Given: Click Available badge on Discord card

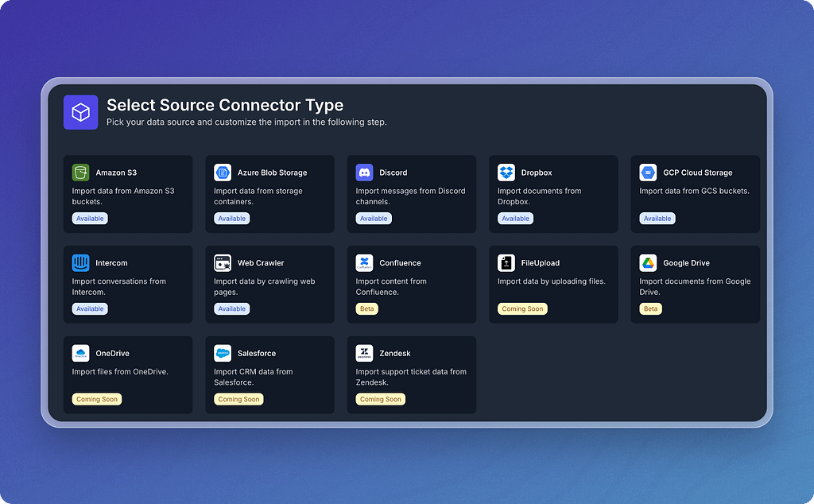Looking at the screenshot, I should (374, 219).
